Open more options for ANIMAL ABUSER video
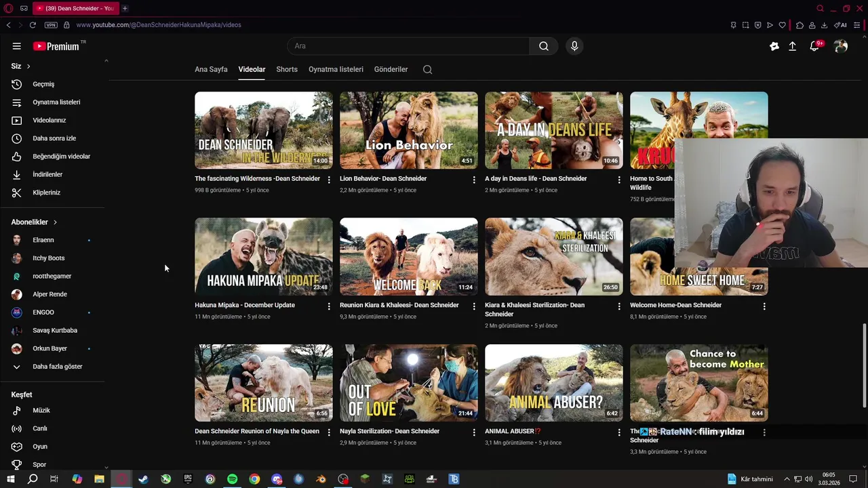 pyautogui.click(x=619, y=432)
